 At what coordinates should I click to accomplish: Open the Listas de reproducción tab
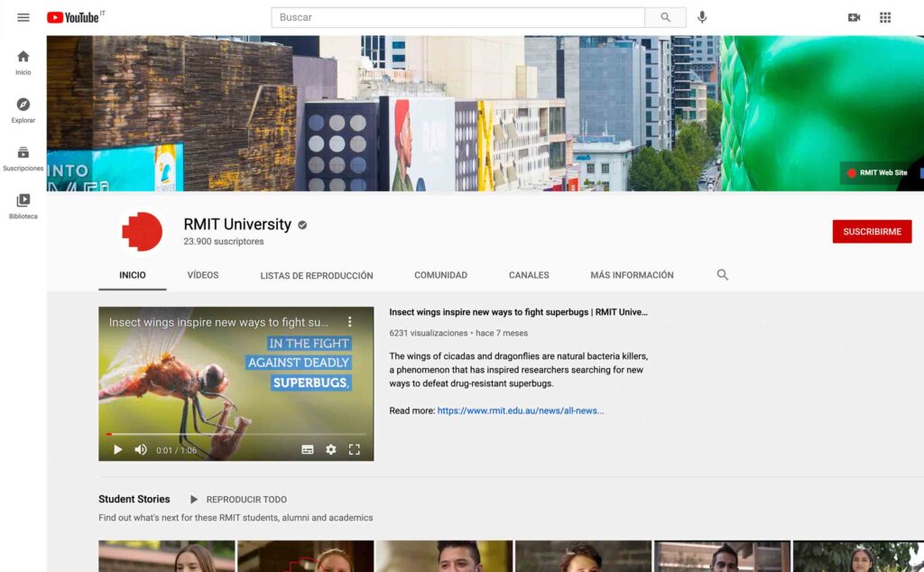click(x=317, y=275)
